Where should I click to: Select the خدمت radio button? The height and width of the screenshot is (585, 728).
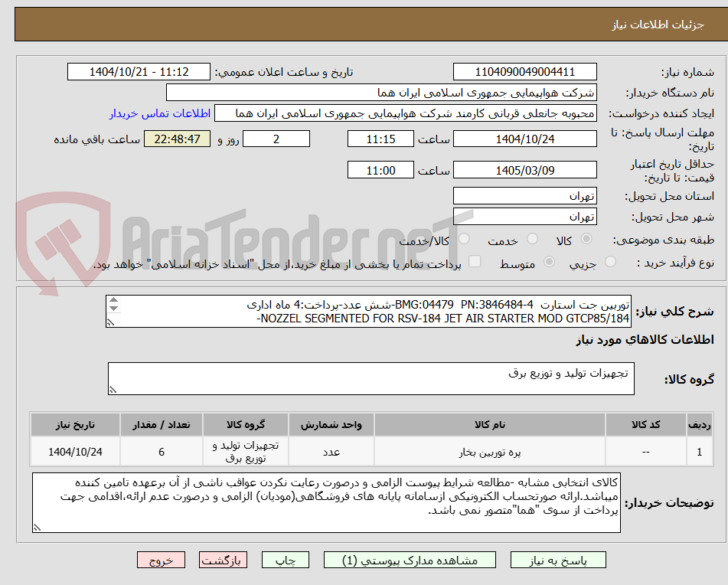point(531,239)
